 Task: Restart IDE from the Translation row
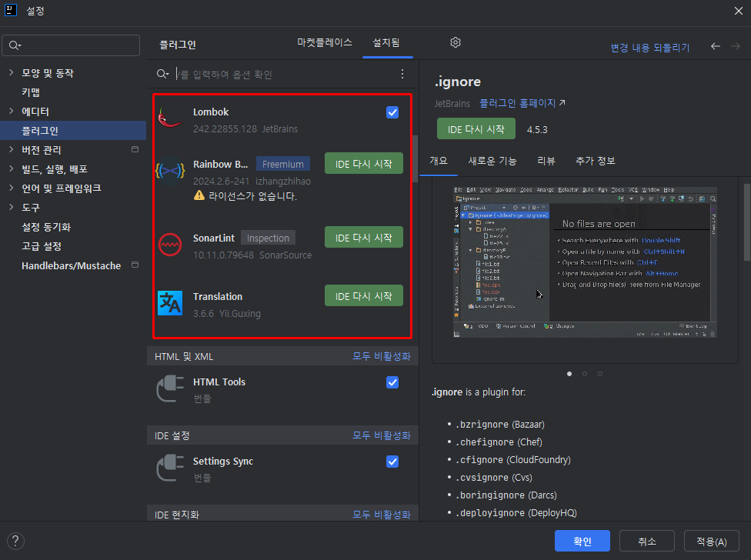(x=363, y=296)
